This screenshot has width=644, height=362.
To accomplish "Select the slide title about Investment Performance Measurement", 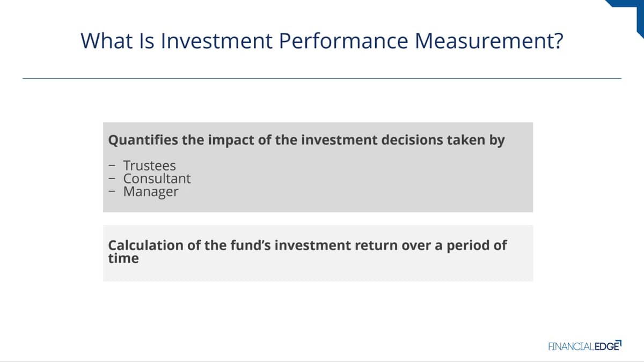I will (x=321, y=41).
